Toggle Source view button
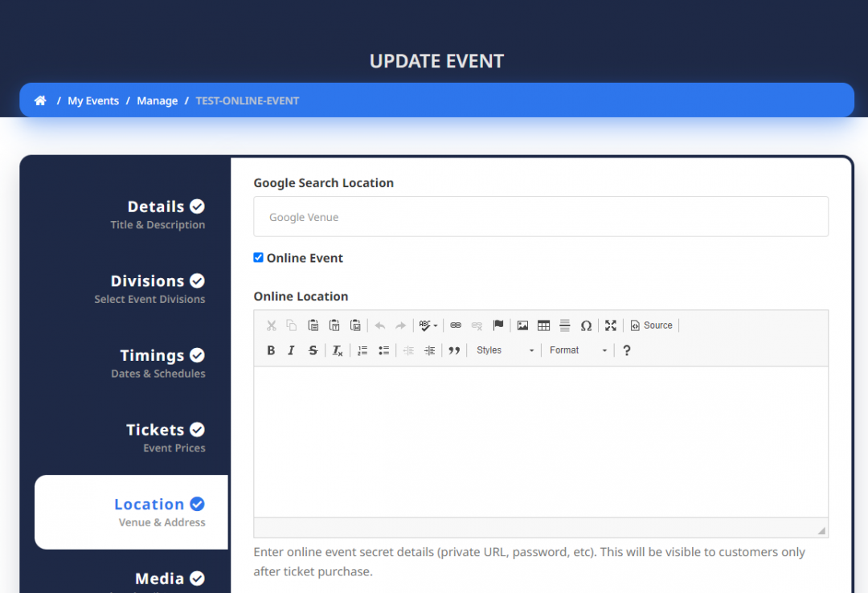The width and height of the screenshot is (868, 593). [652, 325]
